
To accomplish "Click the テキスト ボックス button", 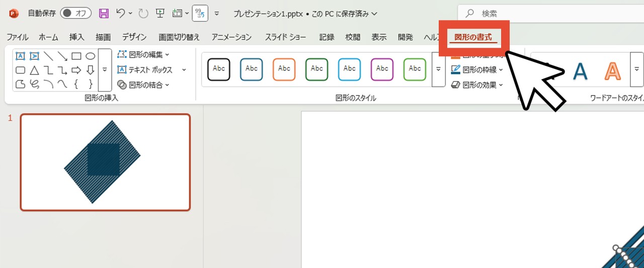I will 145,70.
